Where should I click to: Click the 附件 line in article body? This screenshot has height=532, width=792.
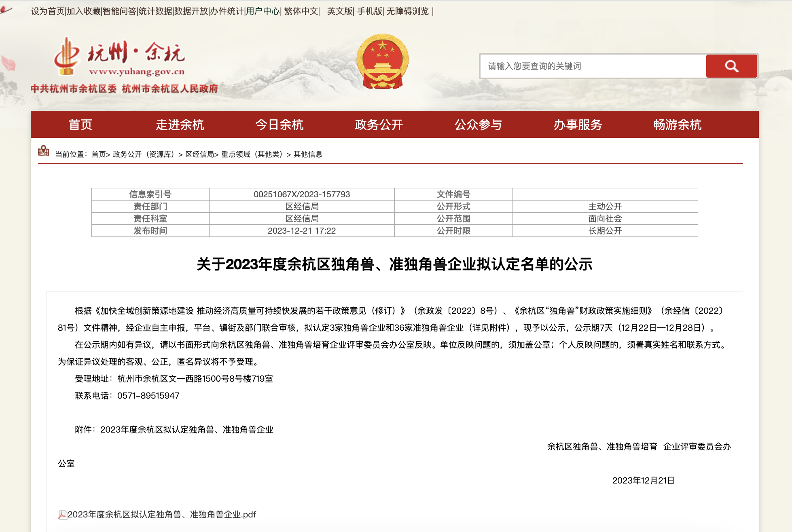point(174,430)
